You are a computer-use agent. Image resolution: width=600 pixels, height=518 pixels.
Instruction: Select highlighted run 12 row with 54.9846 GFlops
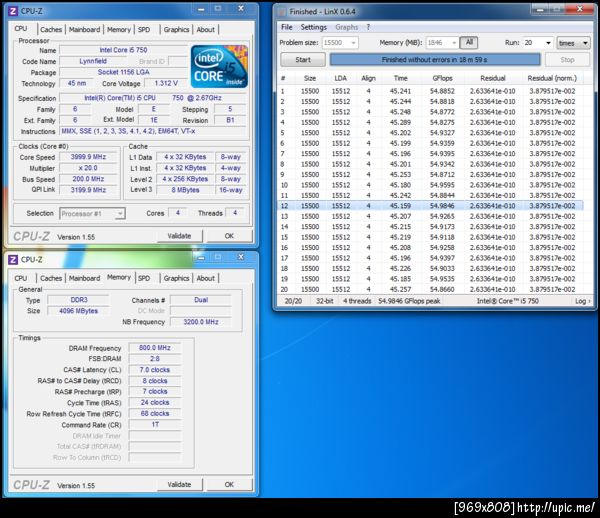(430, 206)
